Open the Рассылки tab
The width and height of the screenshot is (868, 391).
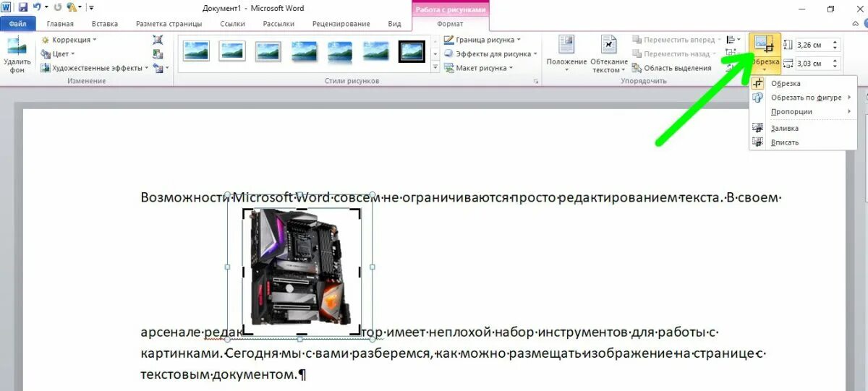pyautogui.click(x=278, y=24)
